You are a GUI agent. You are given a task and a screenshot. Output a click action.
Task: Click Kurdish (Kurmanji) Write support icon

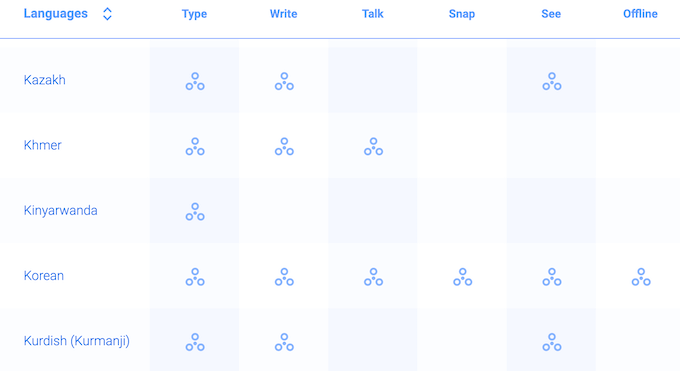click(x=284, y=342)
